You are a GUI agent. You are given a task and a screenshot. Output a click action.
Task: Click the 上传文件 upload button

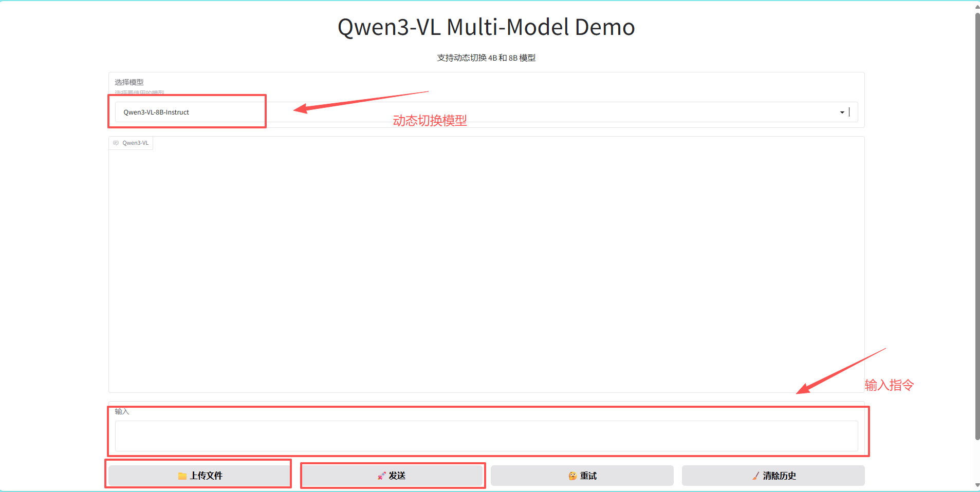tap(199, 476)
